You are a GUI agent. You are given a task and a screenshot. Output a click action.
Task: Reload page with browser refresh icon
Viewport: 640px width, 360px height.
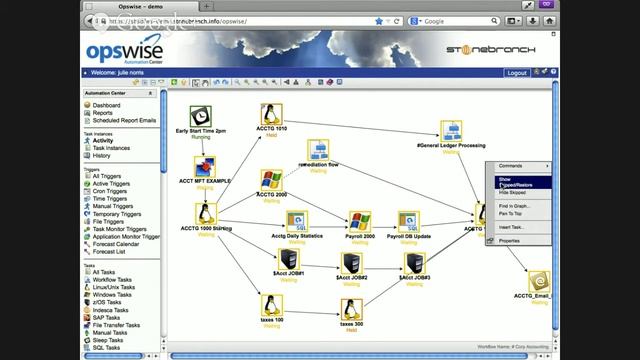(x=396, y=21)
